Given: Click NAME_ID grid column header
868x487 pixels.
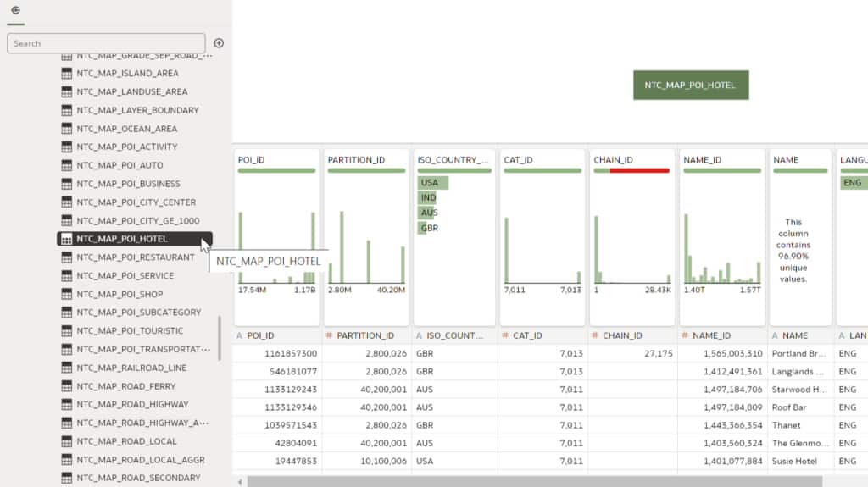Looking at the screenshot, I should (722, 335).
